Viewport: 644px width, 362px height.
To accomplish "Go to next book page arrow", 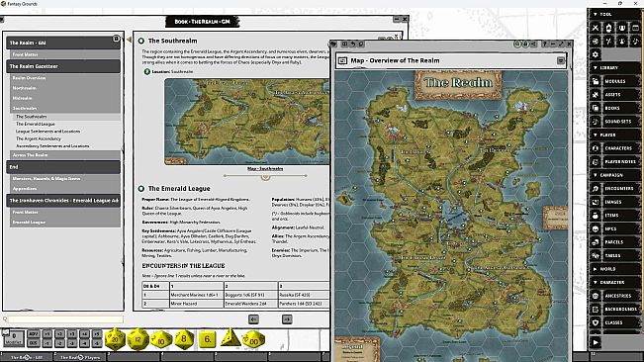I will pos(287,319).
